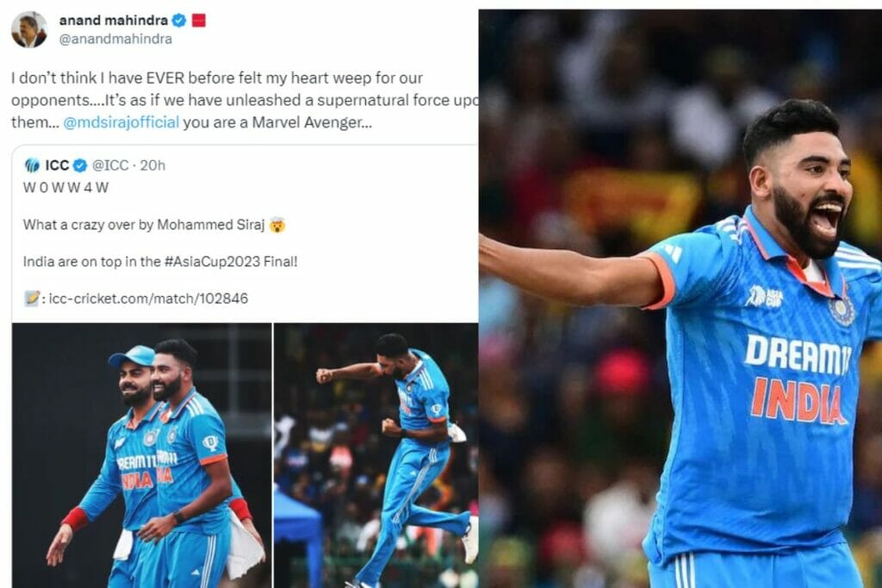Click the 'W 0 W W 4 W' tweet text
882x588 pixels.
(x=65, y=188)
